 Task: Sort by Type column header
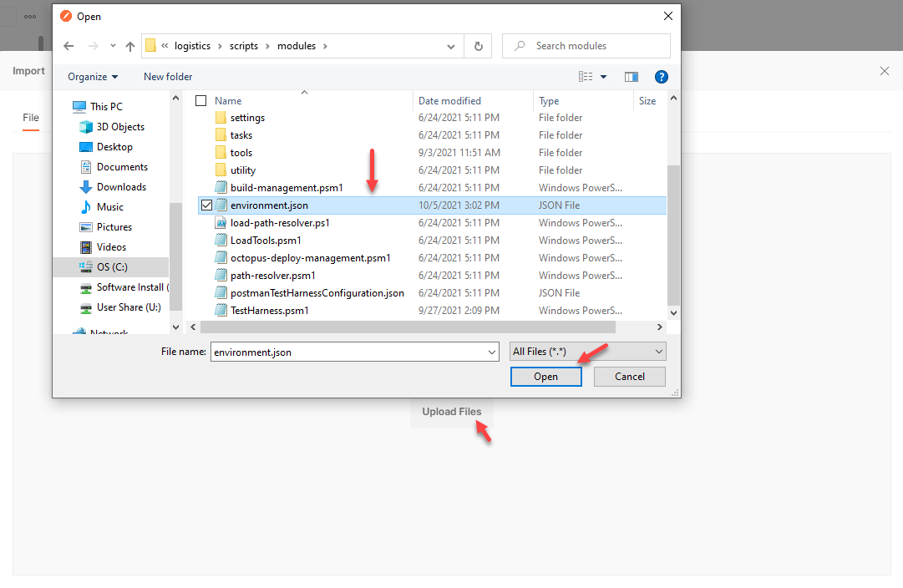(x=549, y=101)
